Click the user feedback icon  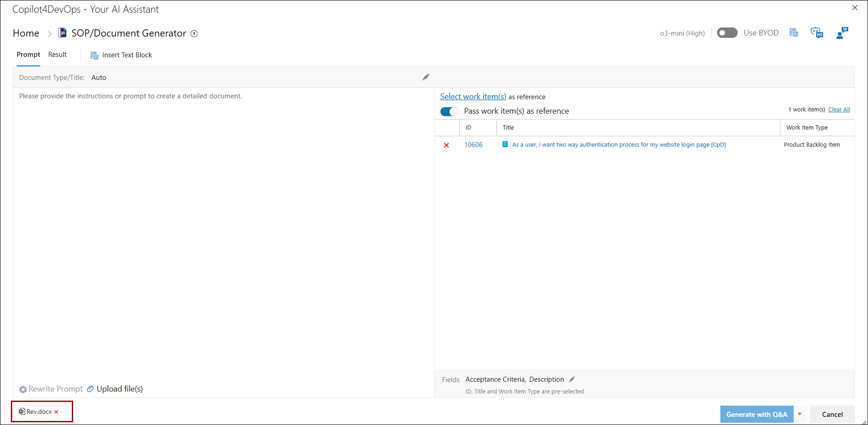(x=842, y=33)
